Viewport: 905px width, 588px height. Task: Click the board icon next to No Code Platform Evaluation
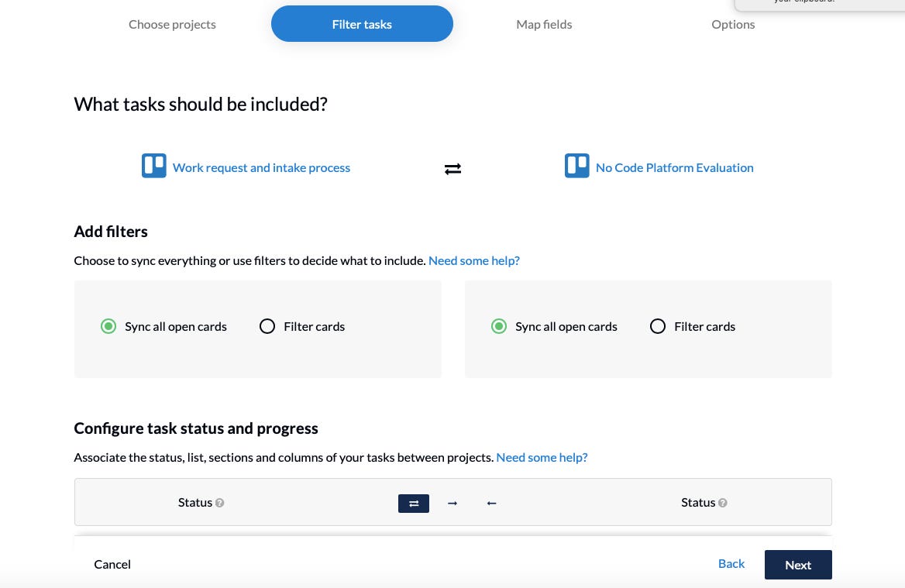tap(576, 165)
